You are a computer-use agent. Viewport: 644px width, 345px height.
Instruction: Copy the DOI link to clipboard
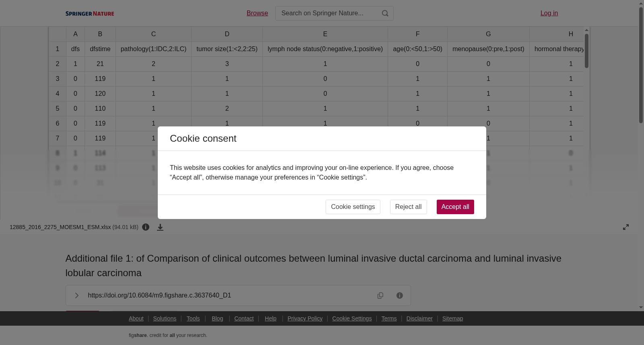380,295
